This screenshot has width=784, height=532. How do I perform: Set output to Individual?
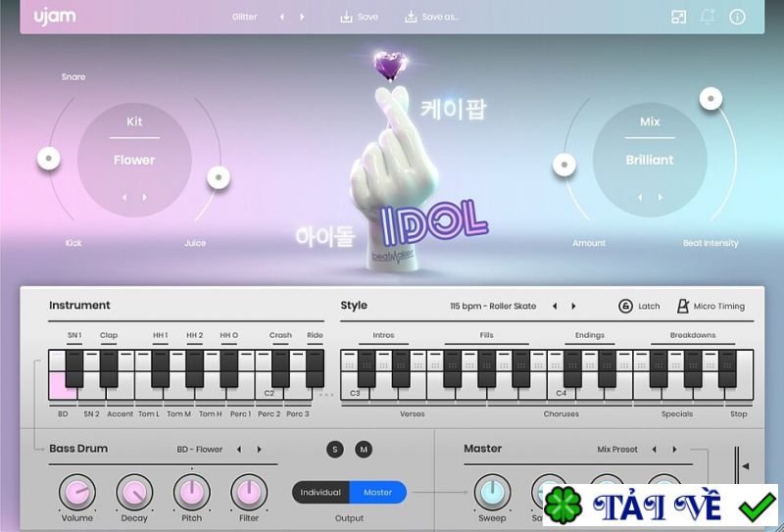[x=320, y=493]
